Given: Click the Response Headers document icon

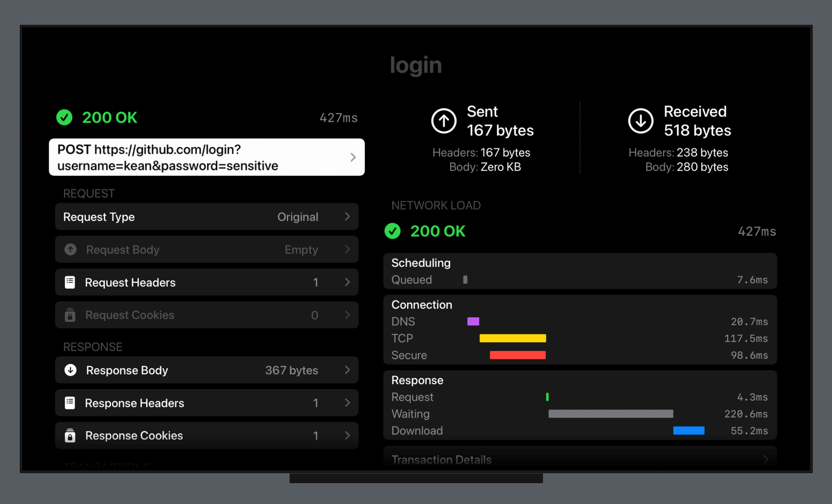Looking at the screenshot, I should pyautogui.click(x=70, y=403).
